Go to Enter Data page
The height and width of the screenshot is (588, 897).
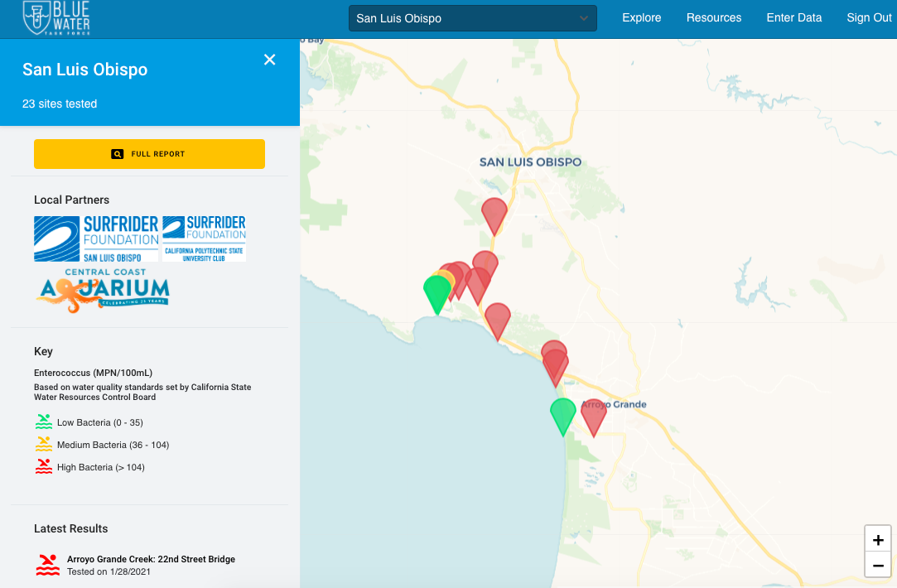pos(794,17)
